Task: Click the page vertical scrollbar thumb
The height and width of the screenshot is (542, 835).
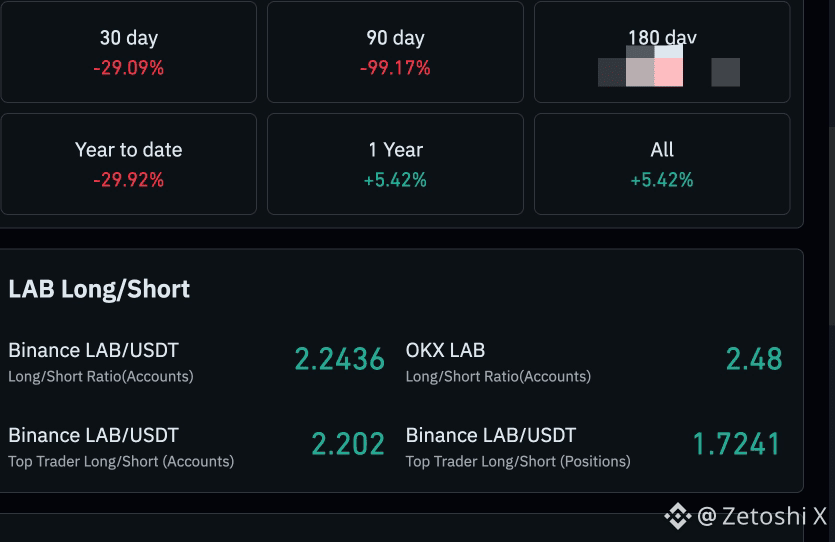Action: coord(832,226)
